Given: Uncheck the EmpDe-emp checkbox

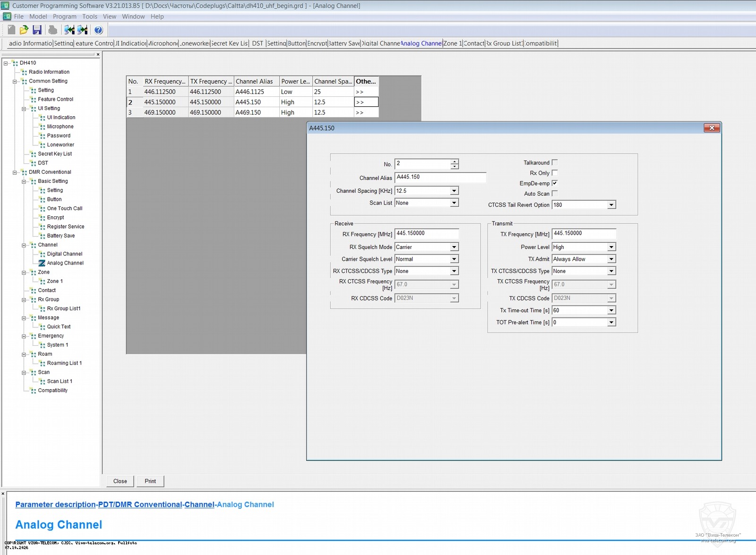Looking at the screenshot, I should click(555, 183).
